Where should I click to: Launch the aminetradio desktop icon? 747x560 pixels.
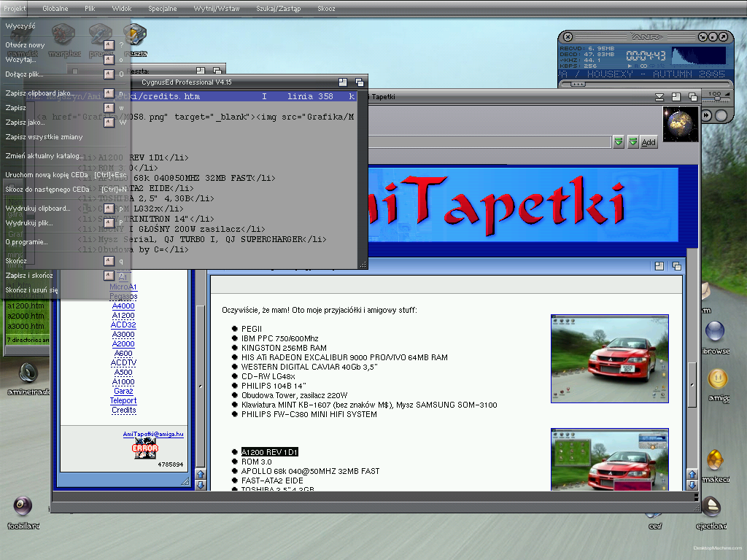pos(28,378)
